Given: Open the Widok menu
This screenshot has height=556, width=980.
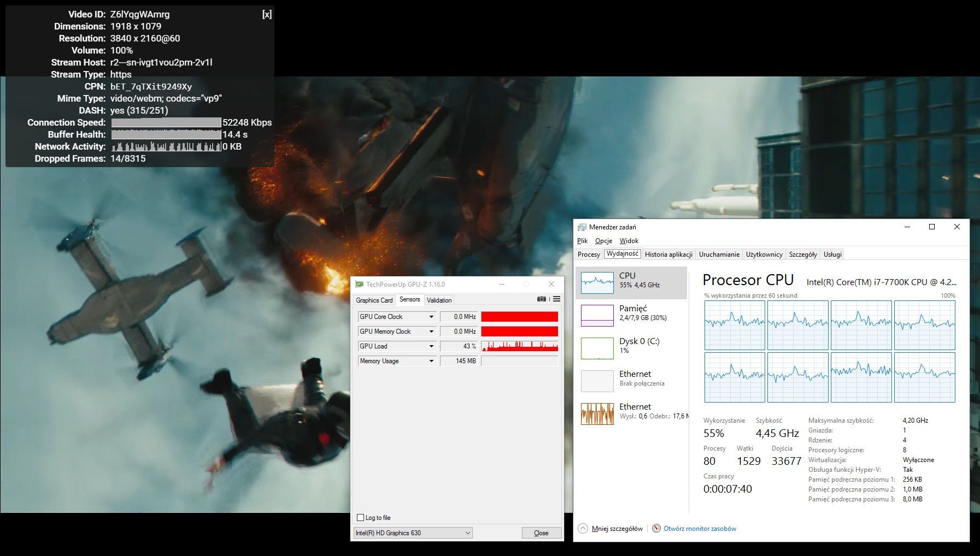Looking at the screenshot, I should pyautogui.click(x=629, y=241).
